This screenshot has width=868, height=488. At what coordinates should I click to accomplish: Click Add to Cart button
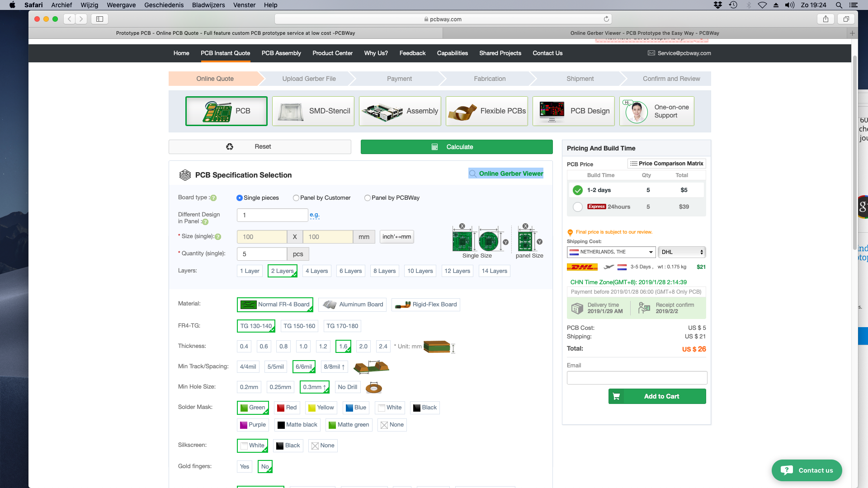(x=657, y=396)
